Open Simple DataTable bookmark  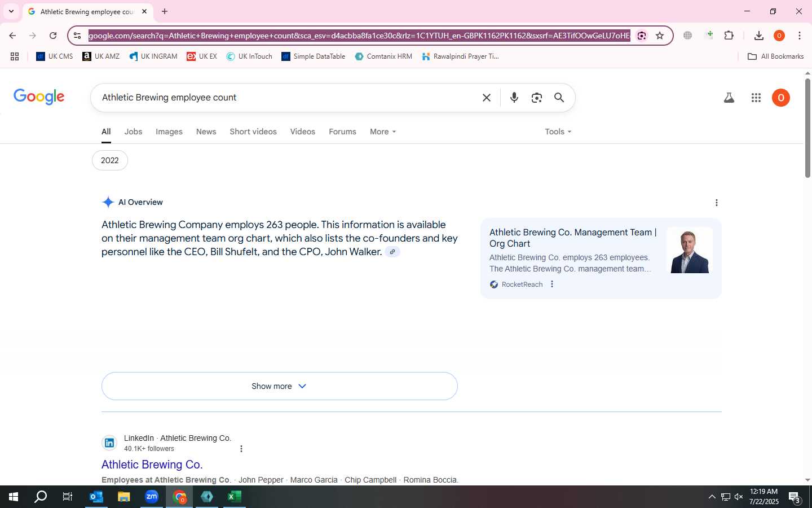point(314,56)
